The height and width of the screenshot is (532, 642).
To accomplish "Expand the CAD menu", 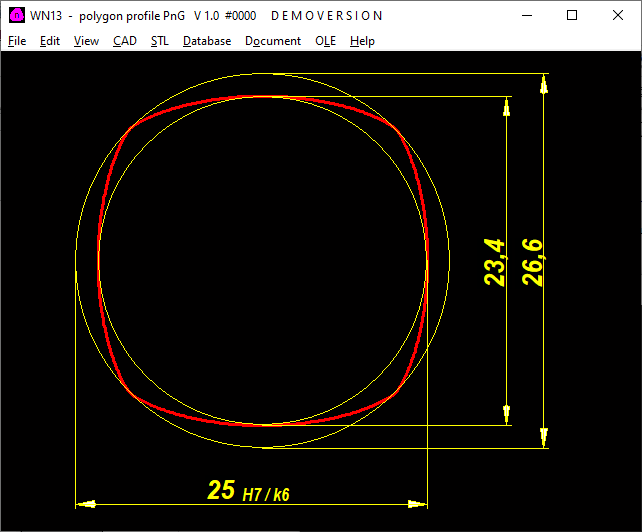I will pos(125,41).
